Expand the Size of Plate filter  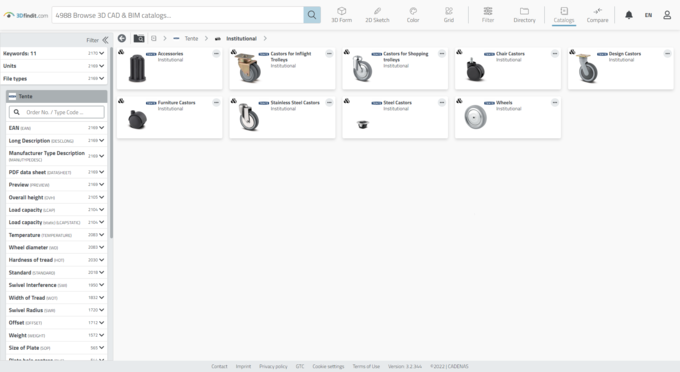(56, 348)
